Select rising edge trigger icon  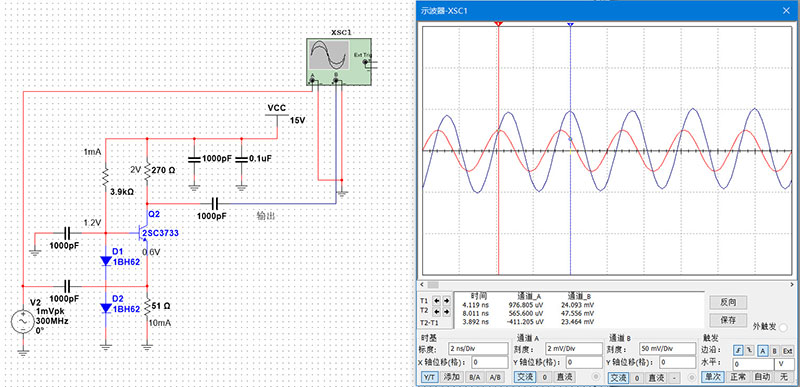[738, 350]
